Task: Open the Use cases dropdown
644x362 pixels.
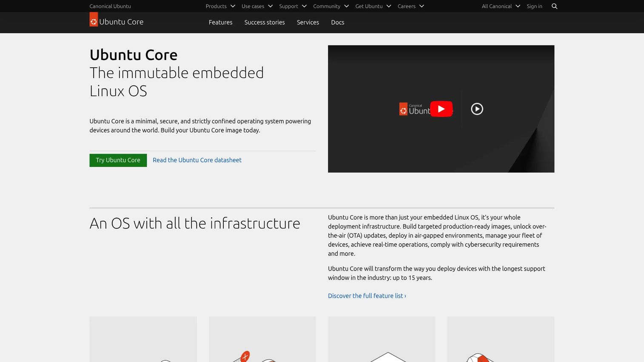Action: 257,6
